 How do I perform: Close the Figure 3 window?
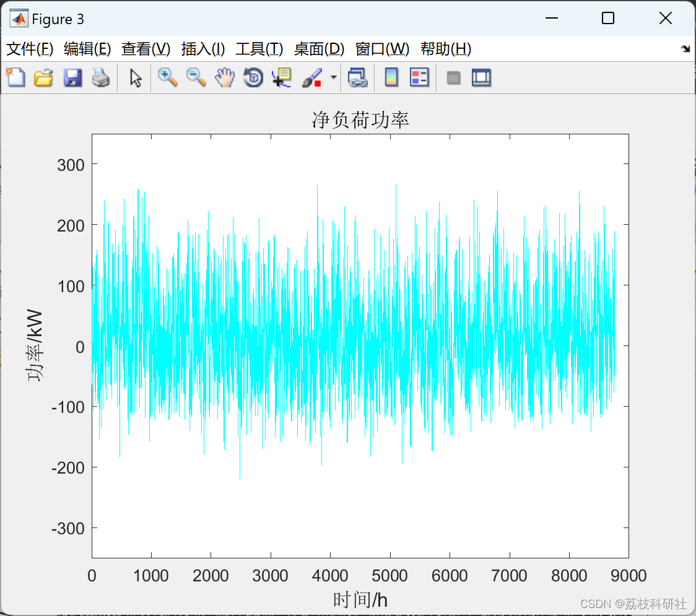coord(666,18)
